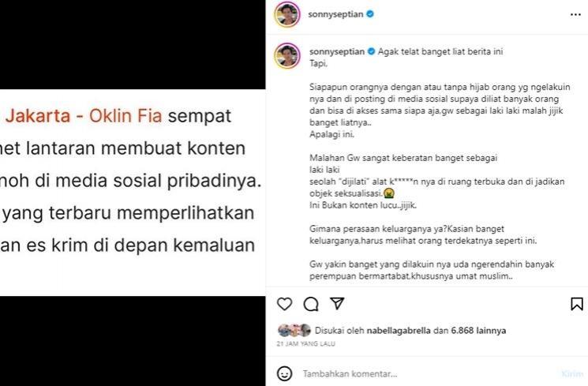Click the Kirim button to post comment

(x=572, y=374)
